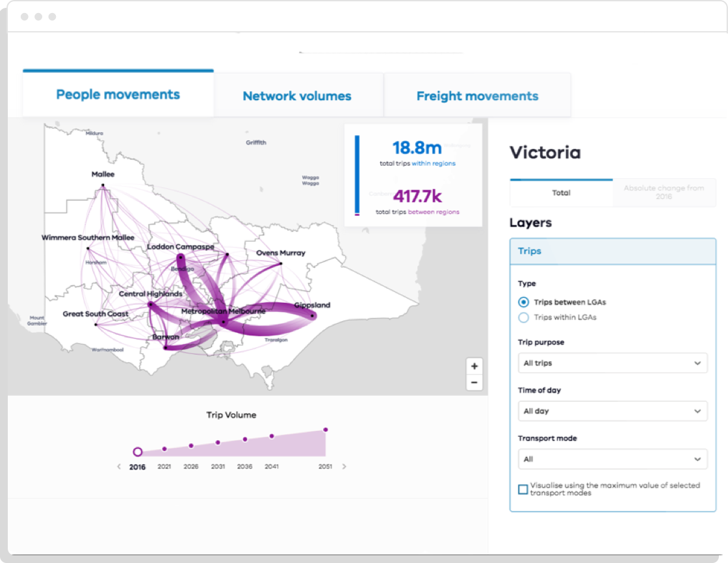Click the 2051 point on Trip Volume slider
Viewport: 728px width, 563px height.
click(x=325, y=428)
